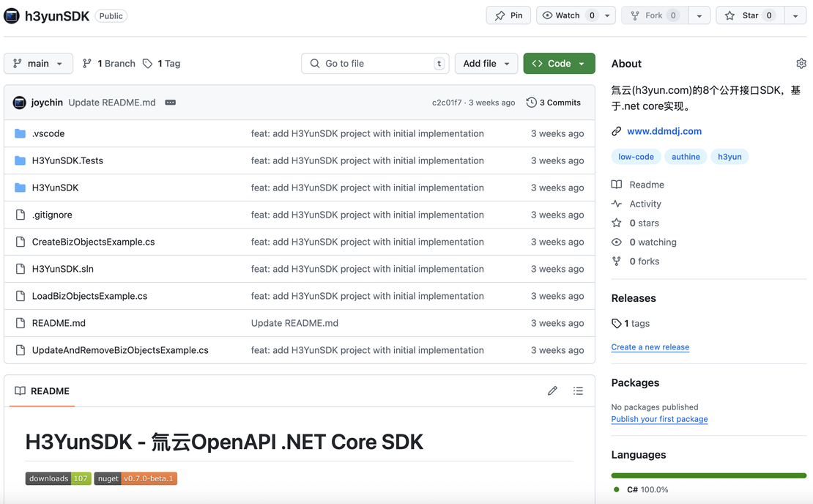813x504 pixels.
Task: Click the green C# language bar
Action: [708, 475]
